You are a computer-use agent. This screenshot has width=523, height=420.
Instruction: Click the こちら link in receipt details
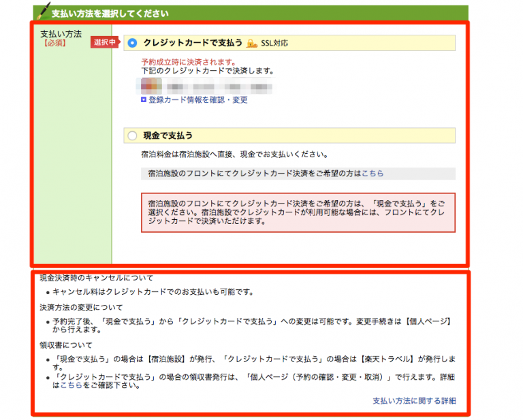pos(71,385)
